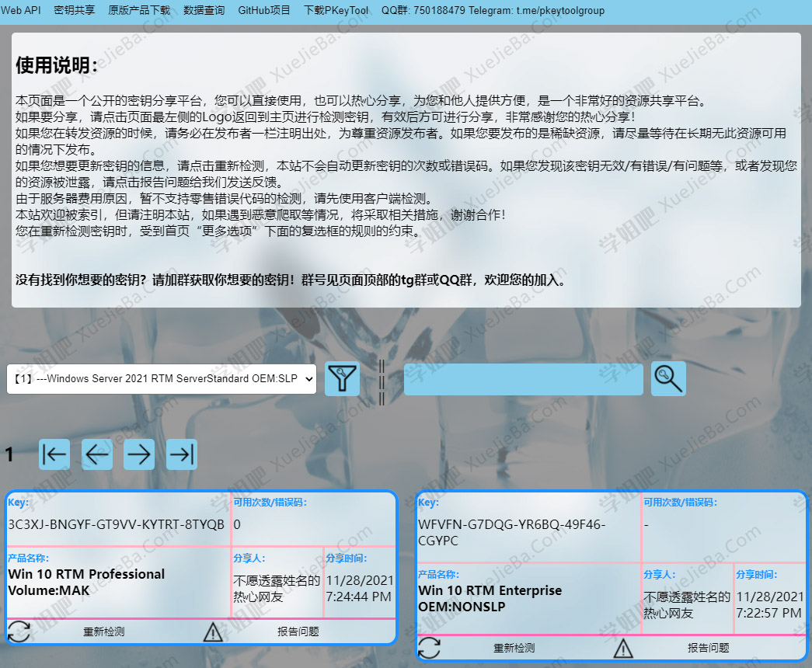
Task: Click 重新检测 on the Enterprise NONSLP card
Action: tap(514, 649)
